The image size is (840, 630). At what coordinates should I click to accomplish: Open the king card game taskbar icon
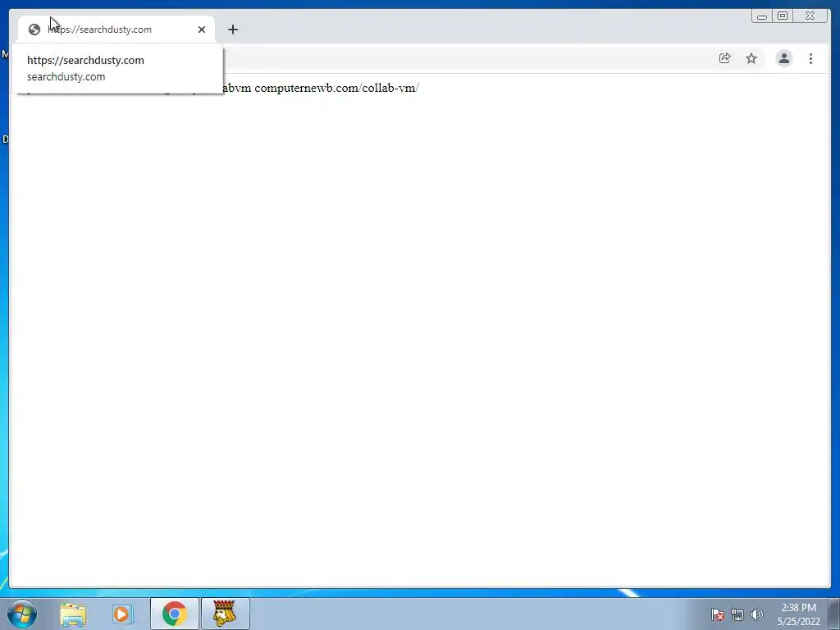(x=225, y=614)
